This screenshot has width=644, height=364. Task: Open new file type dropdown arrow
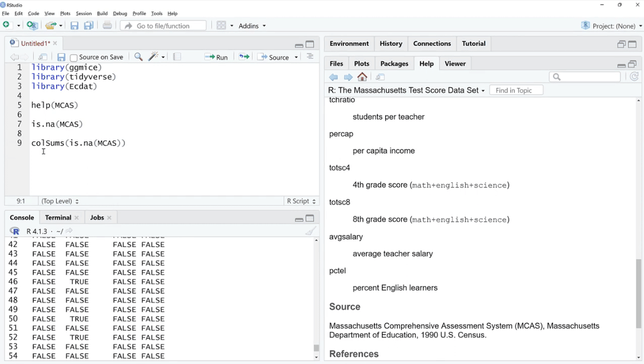19,26
